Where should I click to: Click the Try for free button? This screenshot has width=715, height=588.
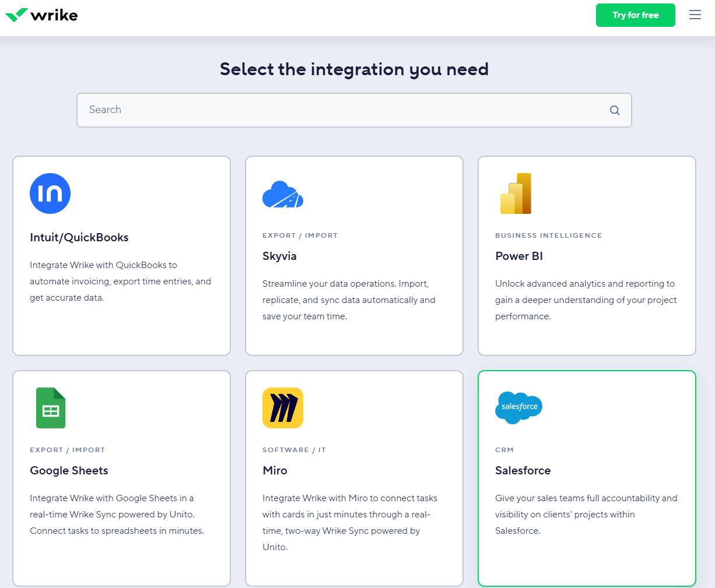(x=636, y=15)
